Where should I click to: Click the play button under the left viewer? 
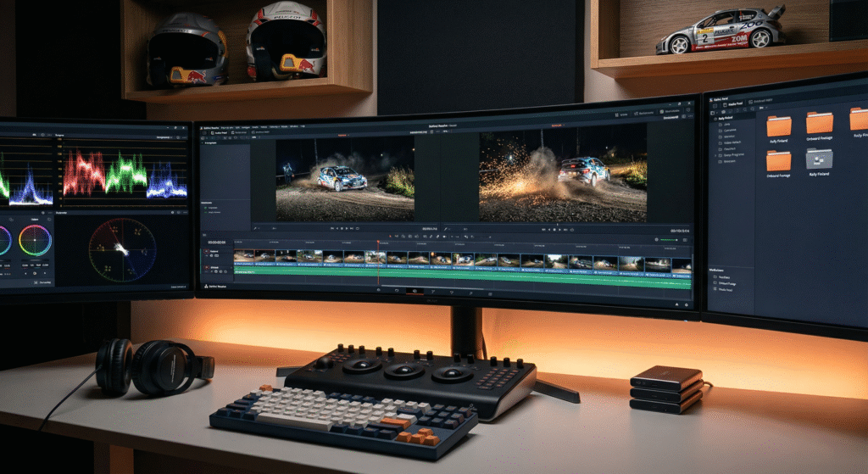[345, 228]
